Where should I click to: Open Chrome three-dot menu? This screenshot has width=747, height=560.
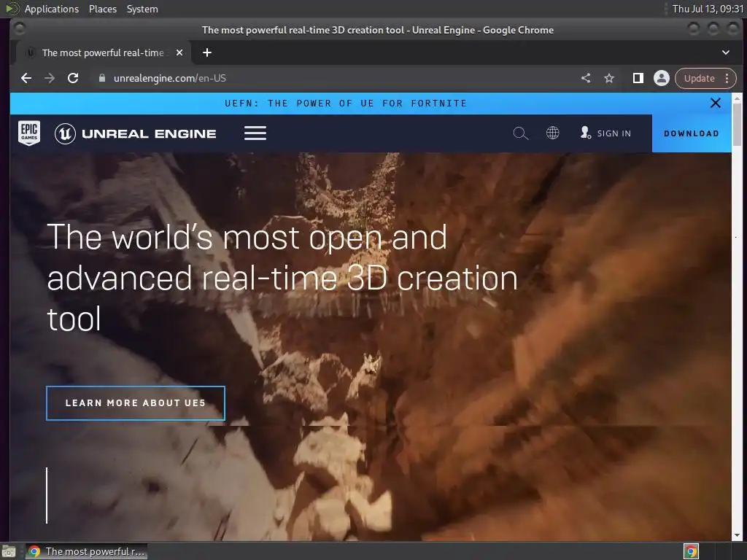coord(727,78)
